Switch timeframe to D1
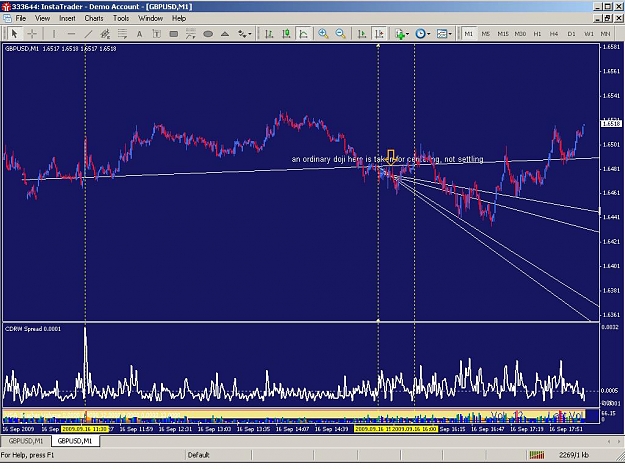Image resolution: width=625 pixels, height=469 pixels. [571, 34]
